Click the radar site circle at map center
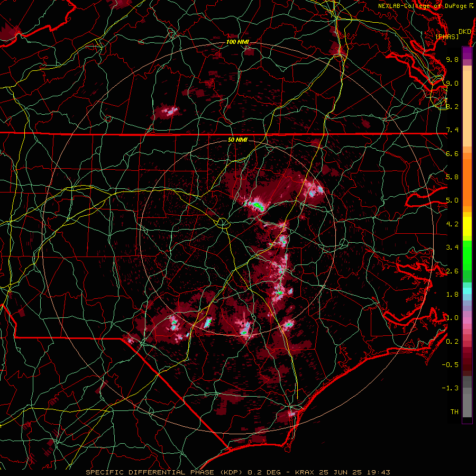 (223, 223)
